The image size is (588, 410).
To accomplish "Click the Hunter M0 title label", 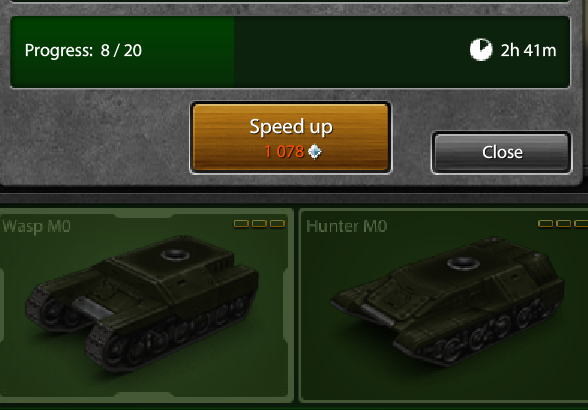I will [346, 226].
